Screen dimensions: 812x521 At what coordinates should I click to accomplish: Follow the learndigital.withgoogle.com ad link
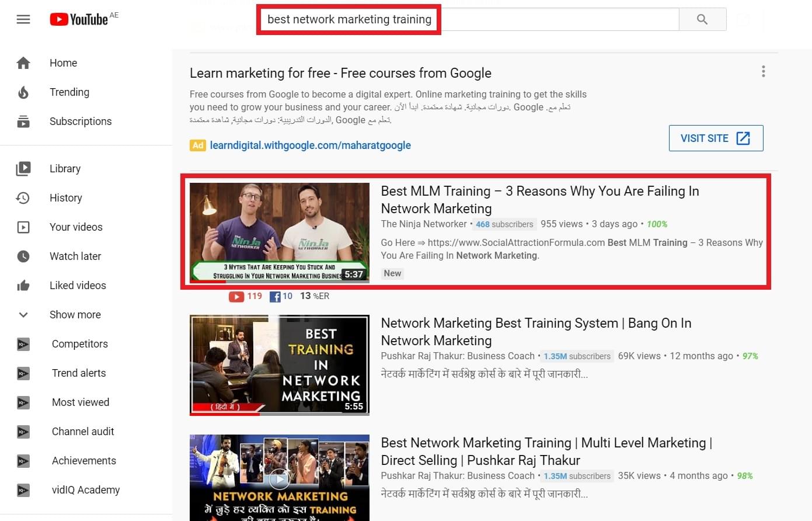[x=311, y=145]
